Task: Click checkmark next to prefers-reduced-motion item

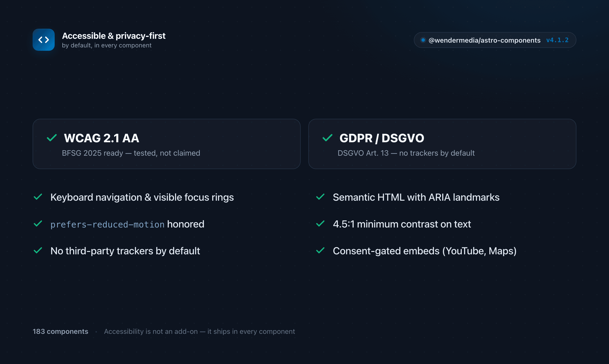Action: tap(38, 223)
